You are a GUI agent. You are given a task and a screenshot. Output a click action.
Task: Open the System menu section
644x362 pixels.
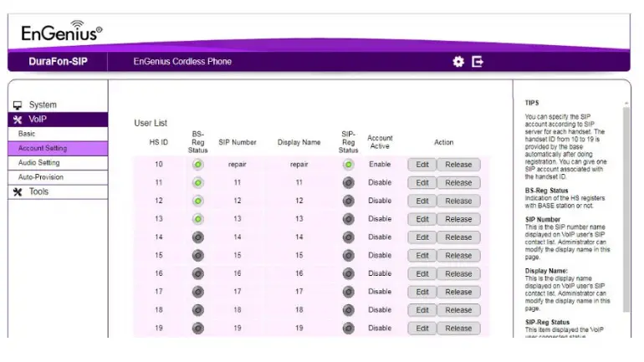(58, 105)
